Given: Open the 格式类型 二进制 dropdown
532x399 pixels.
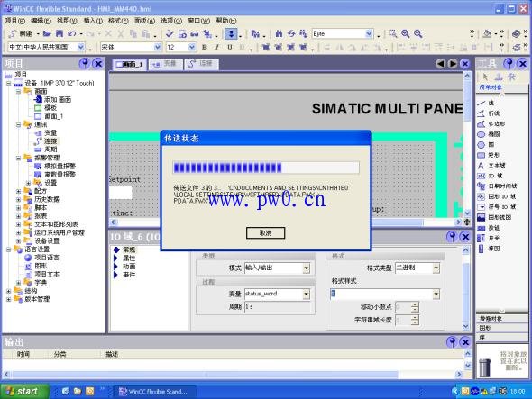Looking at the screenshot, I should click(x=436, y=268).
